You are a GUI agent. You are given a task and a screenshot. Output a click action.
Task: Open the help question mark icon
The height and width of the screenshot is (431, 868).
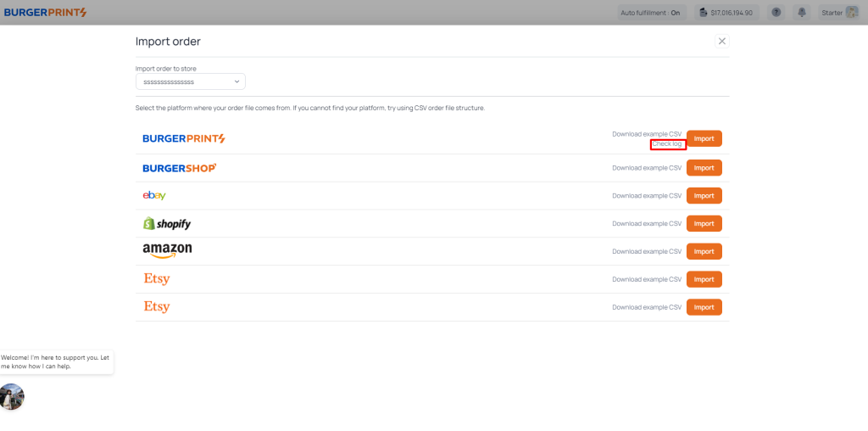coord(776,12)
